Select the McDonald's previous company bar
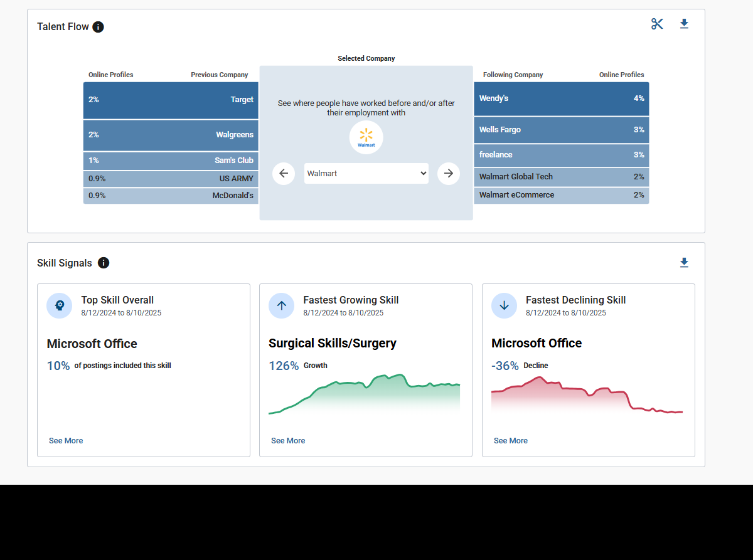This screenshot has width=753, height=560. pyautogui.click(x=171, y=196)
